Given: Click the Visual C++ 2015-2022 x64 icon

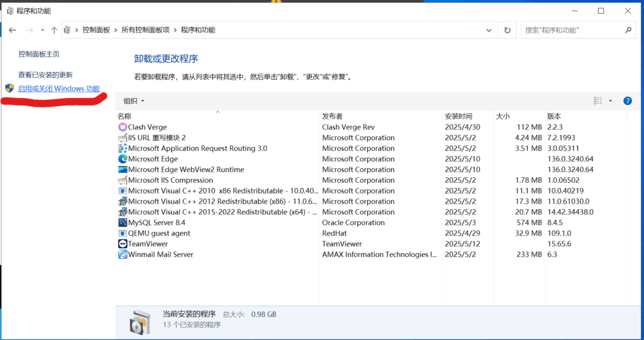Looking at the screenshot, I should (x=123, y=212).
